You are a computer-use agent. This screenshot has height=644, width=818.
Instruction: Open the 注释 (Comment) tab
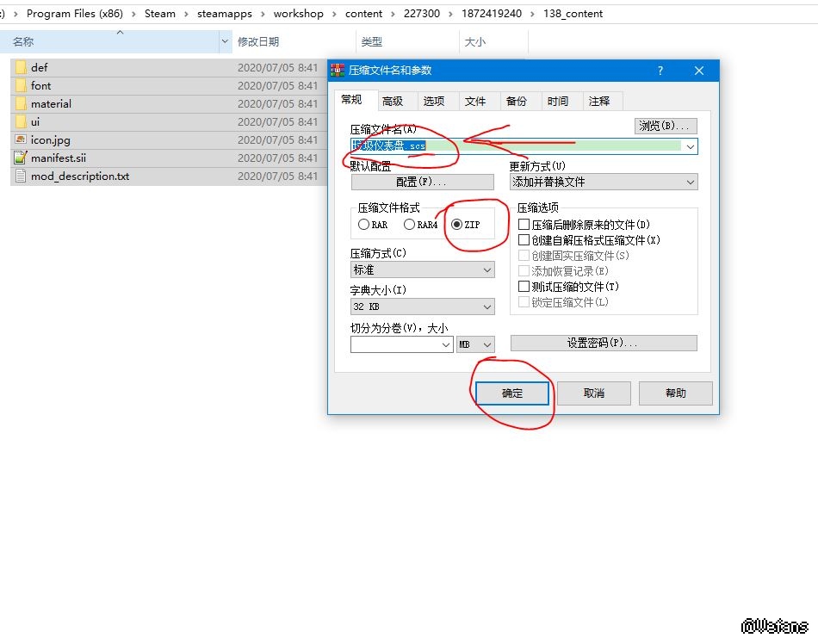click(599, 101)
